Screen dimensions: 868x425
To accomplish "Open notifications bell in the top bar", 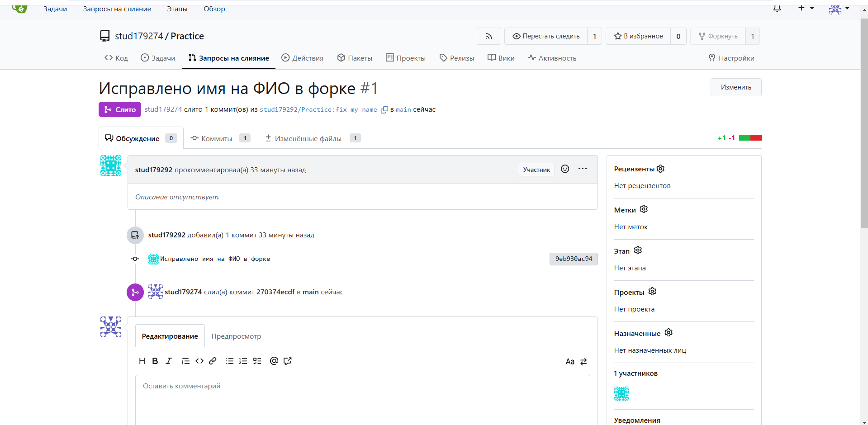I will pos(777,9).
